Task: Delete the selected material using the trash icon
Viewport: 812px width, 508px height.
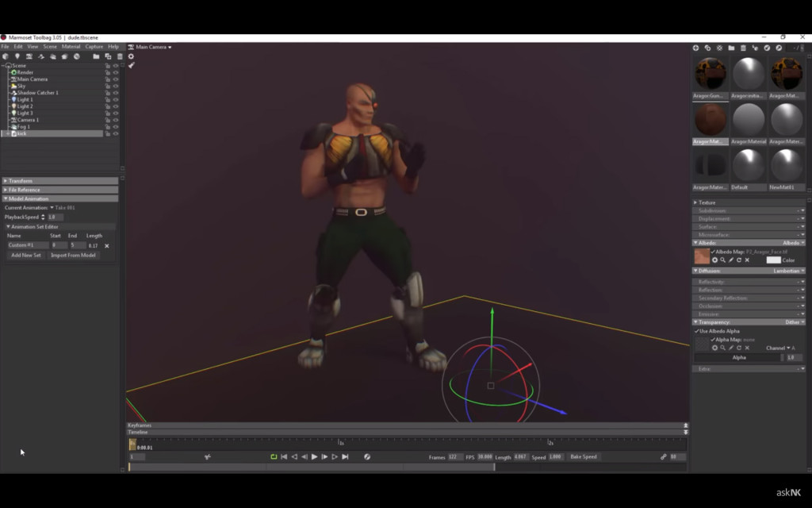Action: click(x=744, y=48)
